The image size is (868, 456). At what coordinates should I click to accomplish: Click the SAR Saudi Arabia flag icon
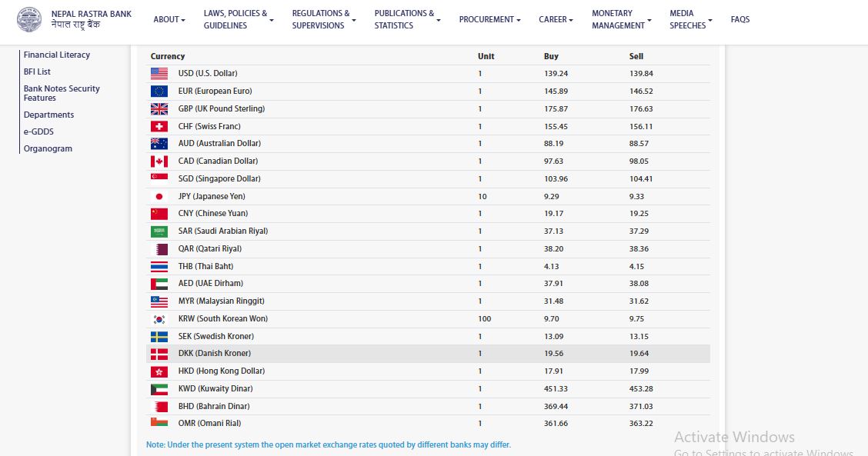159,231
